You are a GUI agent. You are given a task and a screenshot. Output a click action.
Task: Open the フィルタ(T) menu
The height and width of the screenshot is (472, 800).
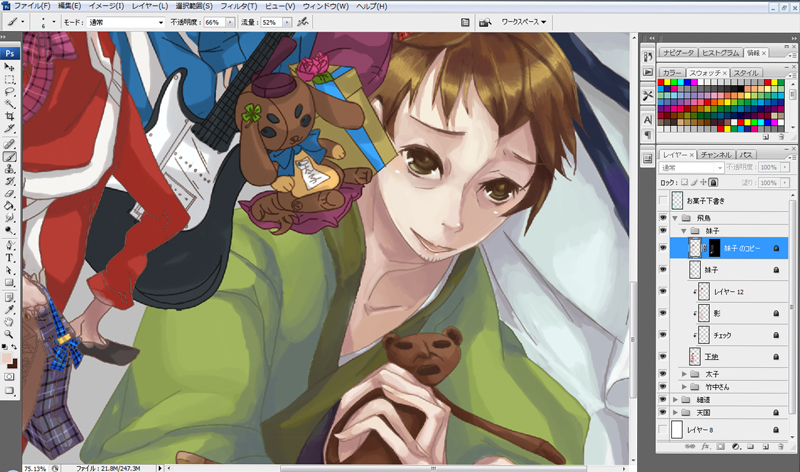(x=238, y=6)
